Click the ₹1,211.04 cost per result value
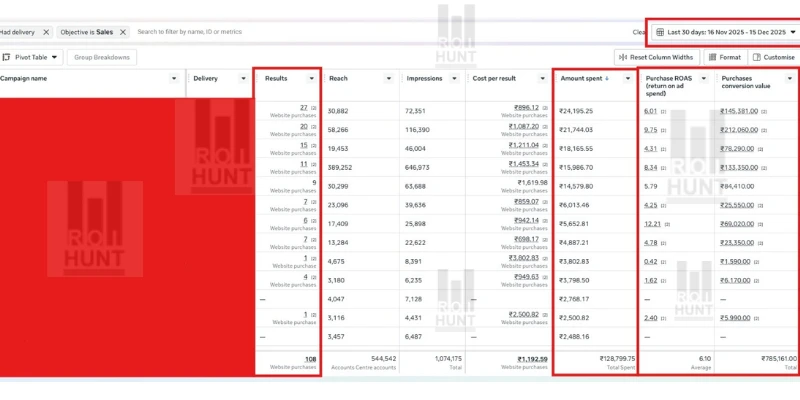This screenshot has height=400, width=800. (524, 145)
